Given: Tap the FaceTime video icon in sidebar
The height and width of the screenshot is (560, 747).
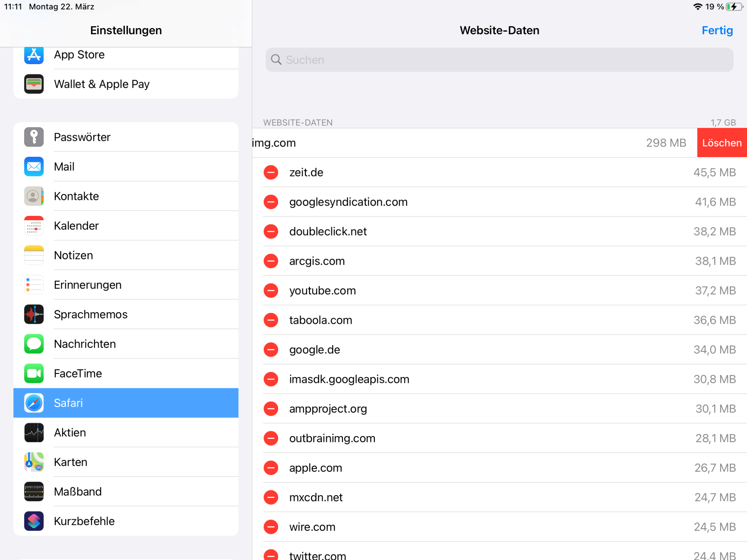Looking at the screenshot, I should tap(33, 372).
